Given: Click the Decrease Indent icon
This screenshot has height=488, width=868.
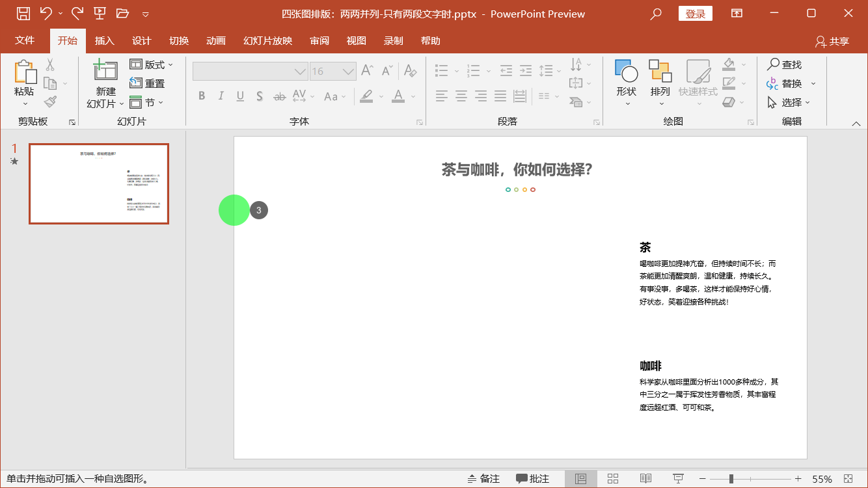Looking at the screenshot, I should click(x=506, y=70).
